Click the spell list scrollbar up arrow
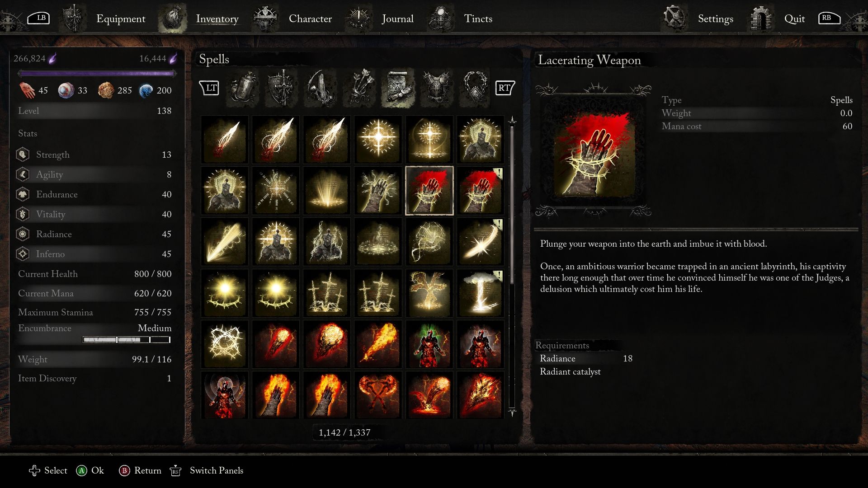The image size is (868, 488). point(512,120)
